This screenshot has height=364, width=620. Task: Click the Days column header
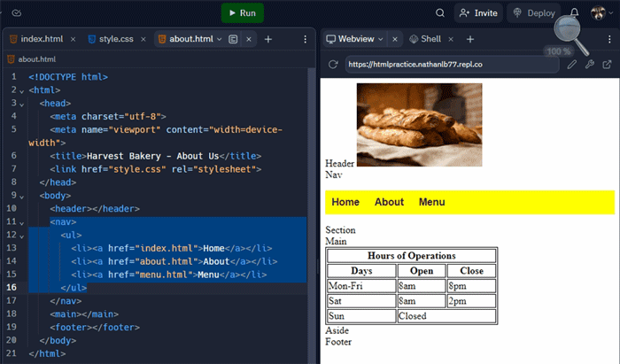361,271
